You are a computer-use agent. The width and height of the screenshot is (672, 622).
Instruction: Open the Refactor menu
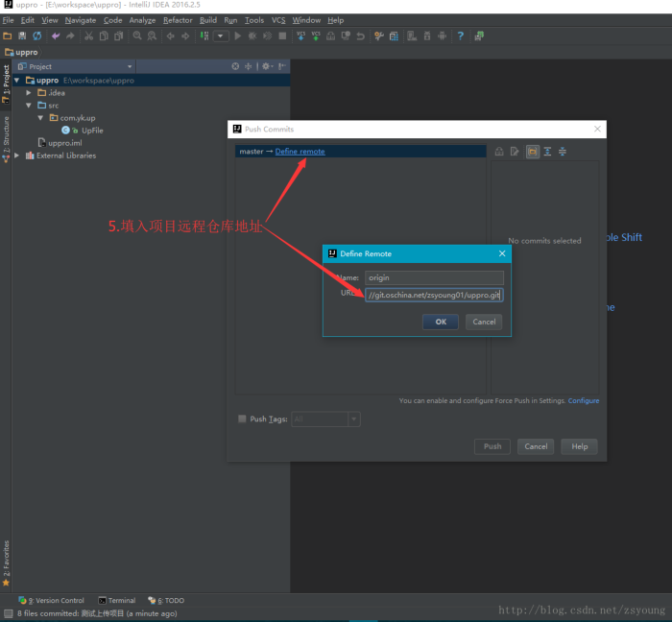[178, 20]
